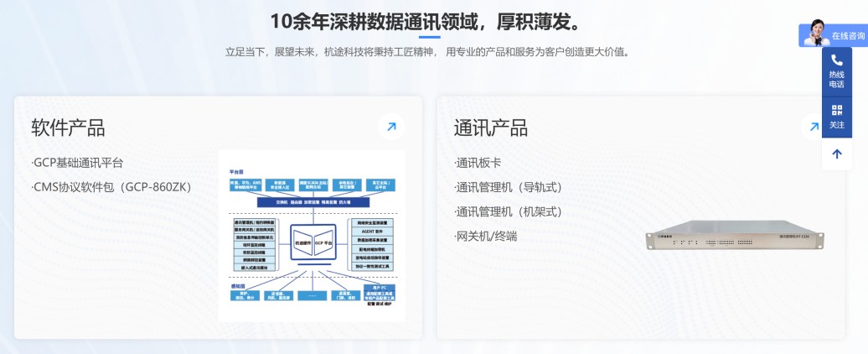Open 通讯板卡 product link
The width and height of the screenshot is (868, 354).
tap(478, 163)
